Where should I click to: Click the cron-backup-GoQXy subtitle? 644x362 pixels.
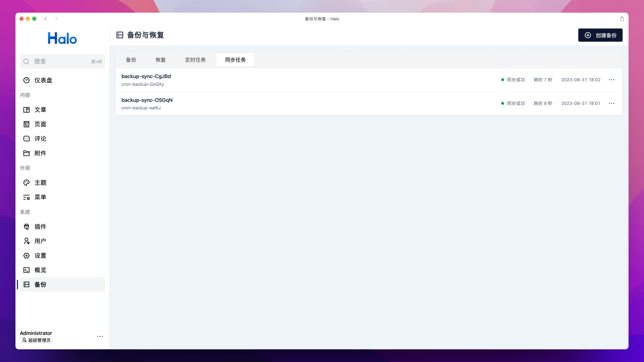(x=143, y=84)
